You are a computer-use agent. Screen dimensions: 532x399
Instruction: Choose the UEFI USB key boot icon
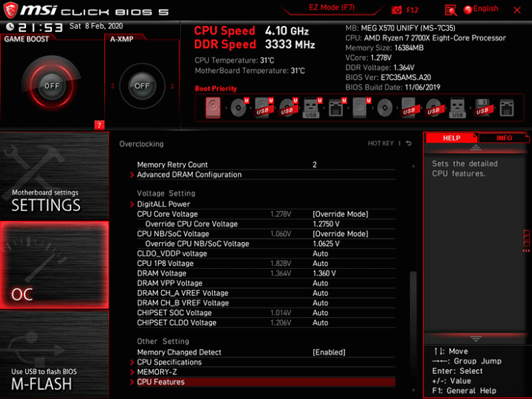(312, 108)
